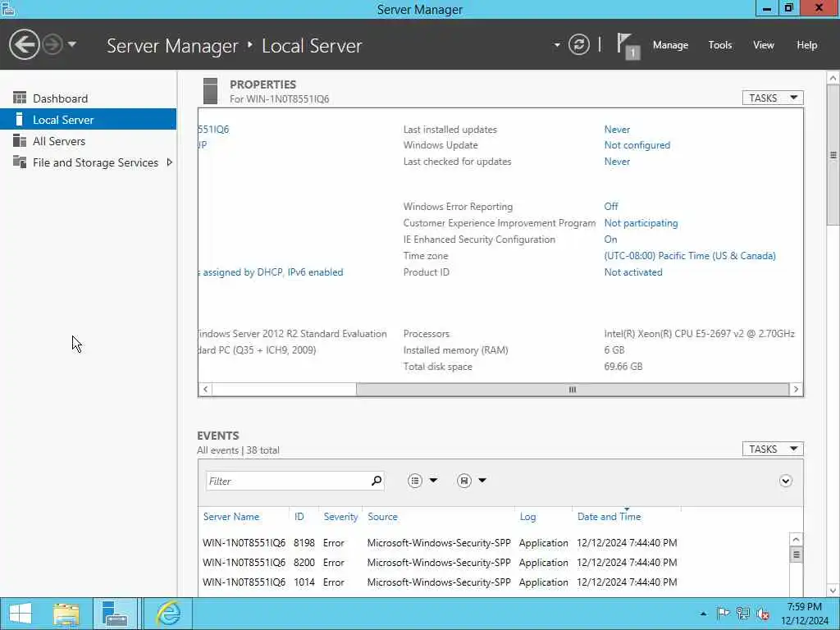This screenshot has height=630, width=840.
Task: Click the events list scroll up arrow
Action: (796, 540)
